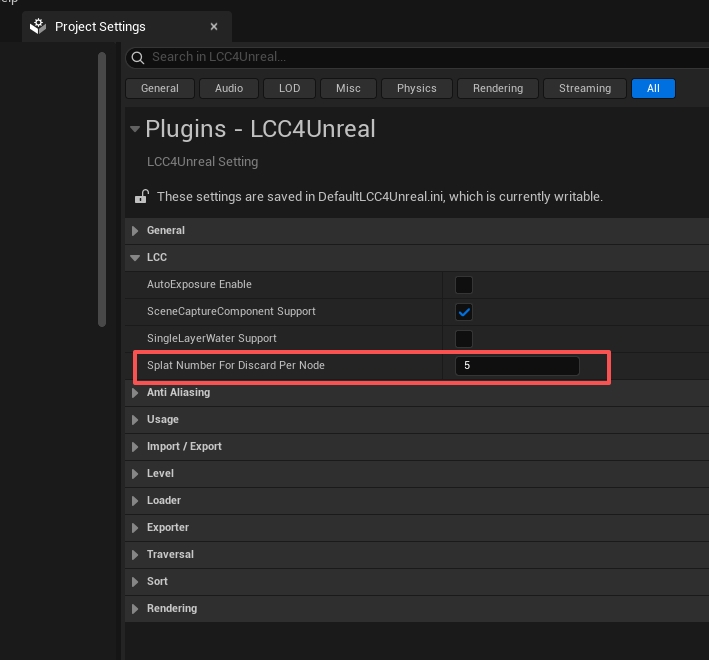The width and height of the screenshot is (709, 660).
Task: Select the Rendering filter button
Action: click(498, 88)
